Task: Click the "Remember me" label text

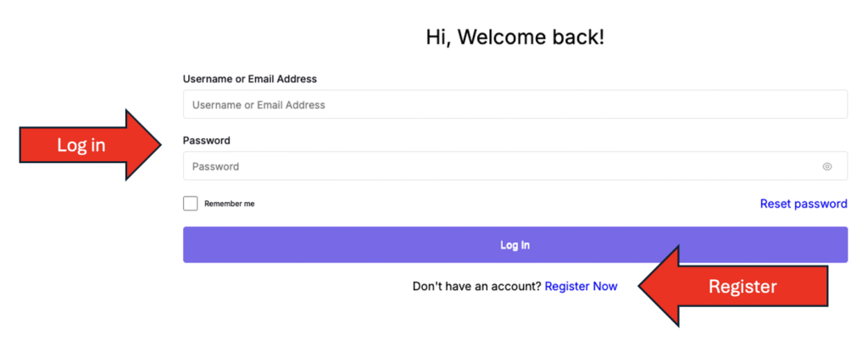Action: 229,204
